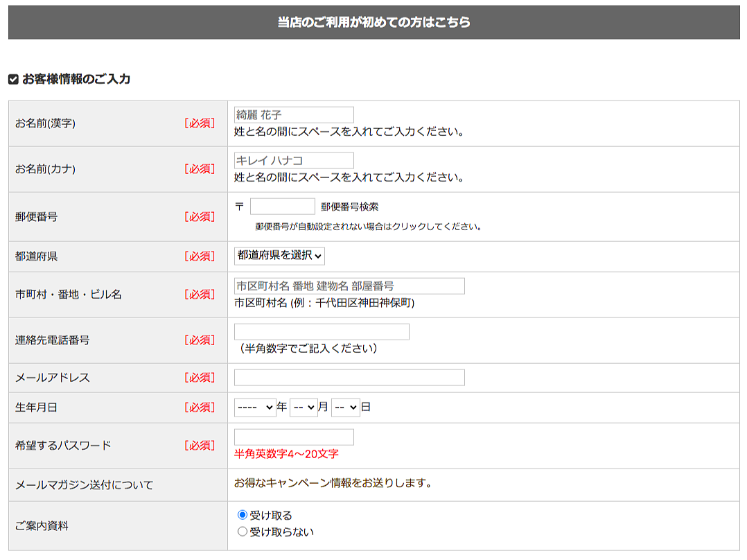Image resolution: width=747 pixels, height=560 pixels.
Task: Expand the birth day dropdown
Action: pyautogui.click(x=346, y=408)
